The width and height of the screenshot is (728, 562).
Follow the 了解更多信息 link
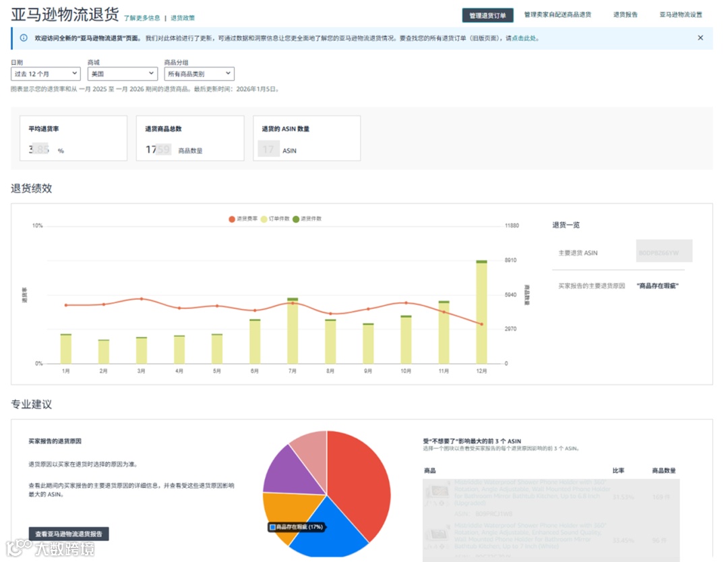coord(142,18)
